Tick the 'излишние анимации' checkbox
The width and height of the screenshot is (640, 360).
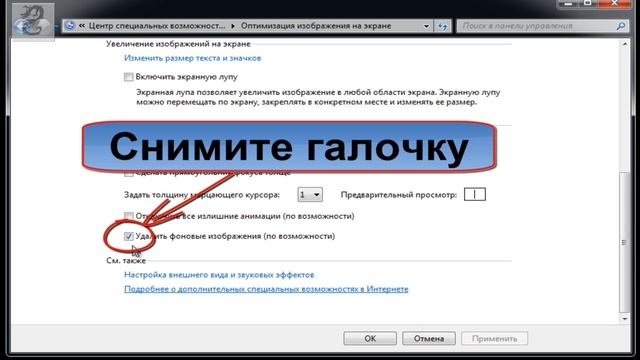click(x=129, y=216)
